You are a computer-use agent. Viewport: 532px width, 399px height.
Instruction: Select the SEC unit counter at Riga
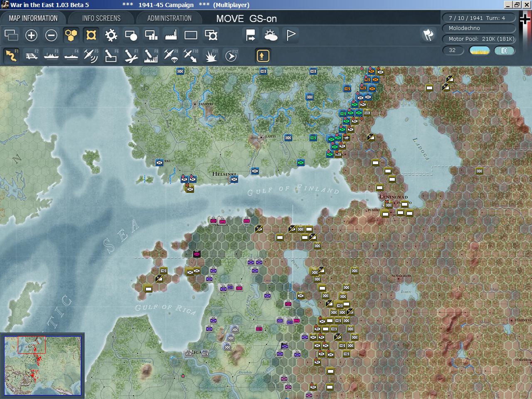point(188,354)
